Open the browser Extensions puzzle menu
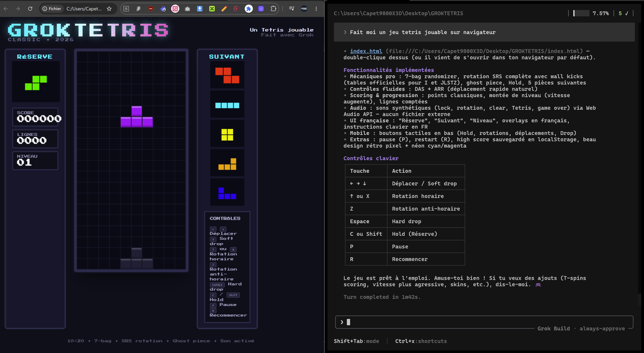Image resolution: width=644 pixels, height=353 pixels. coord(273,9)
